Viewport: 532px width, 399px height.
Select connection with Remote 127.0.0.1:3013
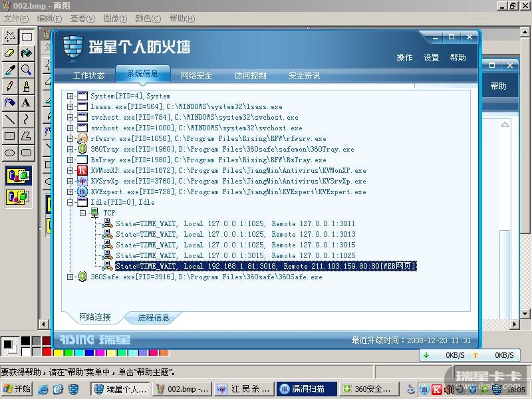pyautogui.click(x=235, y=234)
